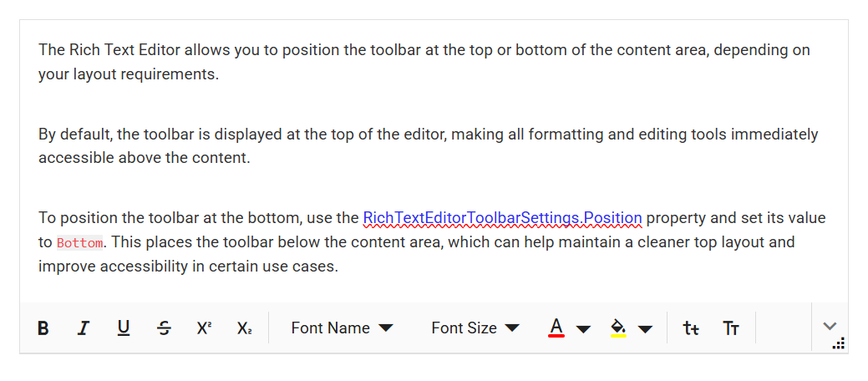Place cursor in 'By default, the toolbar' paragraph

[x=428, y=145]
